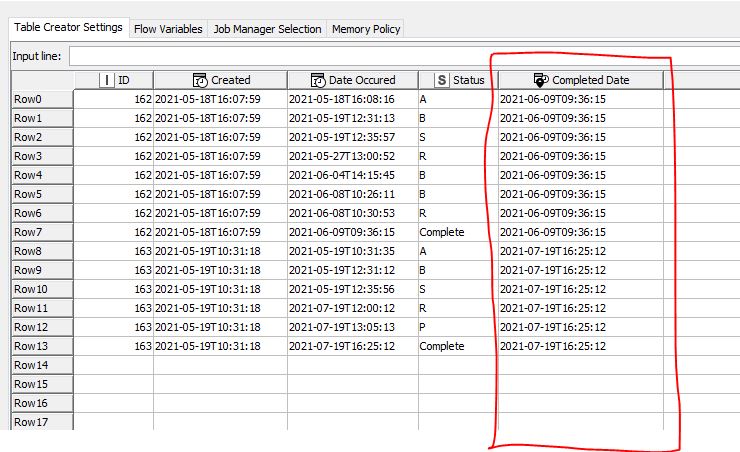Viewport: 740px width, 452px height.
Task: Select empty row header Row15
Action: (x=42, y=384)
